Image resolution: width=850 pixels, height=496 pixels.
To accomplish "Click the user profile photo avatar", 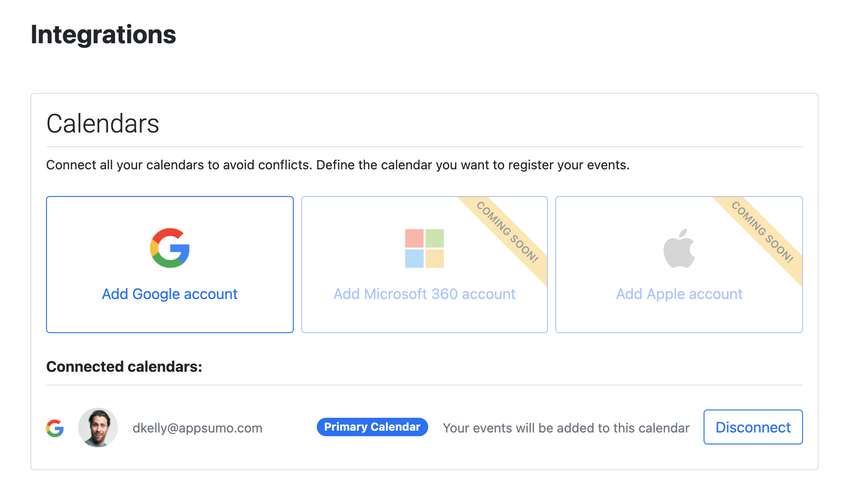I will [x=98, y=427].
